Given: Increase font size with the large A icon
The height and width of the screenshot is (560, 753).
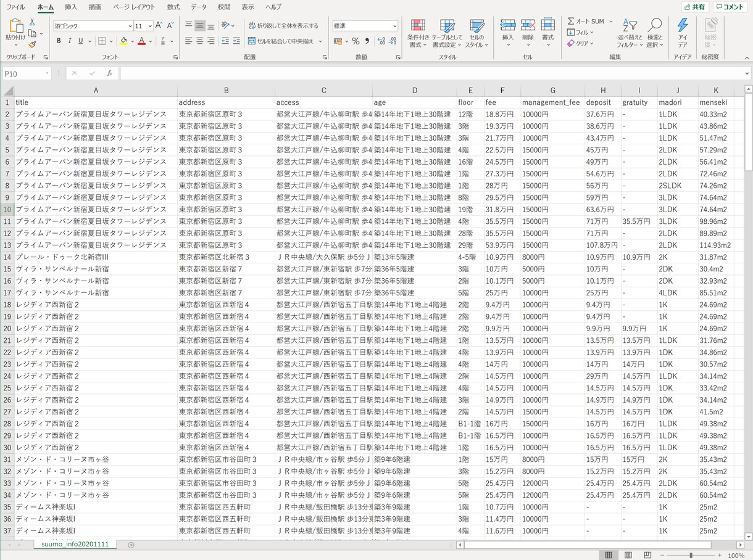Looking at the screenshot, I should click(x=159, y=26).
